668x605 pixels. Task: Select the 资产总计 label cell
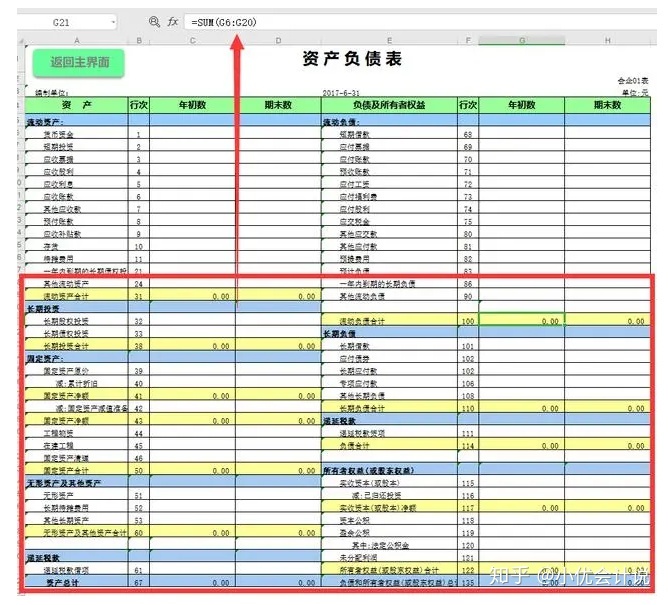pos(77,582)
